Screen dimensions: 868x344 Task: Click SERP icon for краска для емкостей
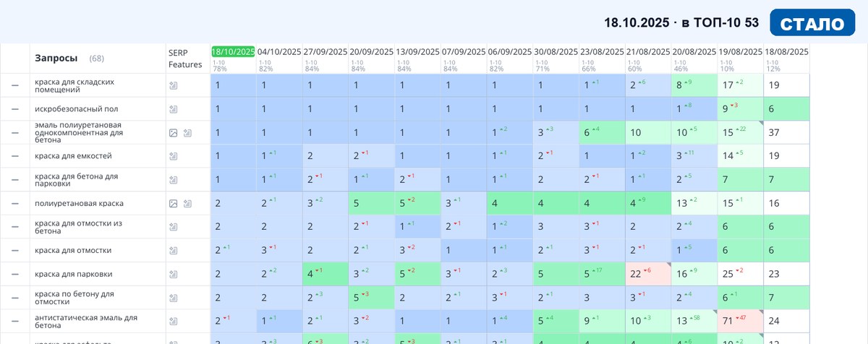(173, 156)
